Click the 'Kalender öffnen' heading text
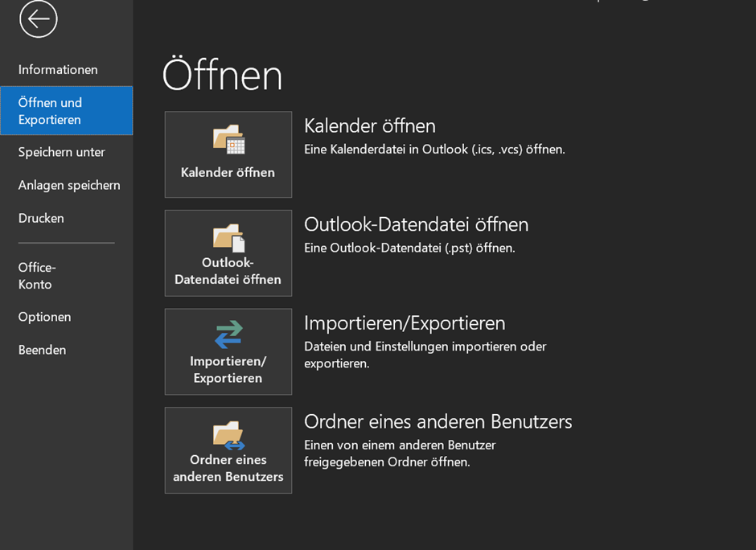The height and width of the screenshot is (550, 756). 370,125
